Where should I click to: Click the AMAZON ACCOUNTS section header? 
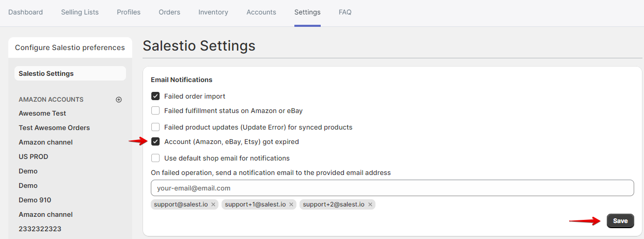[51, 100]
